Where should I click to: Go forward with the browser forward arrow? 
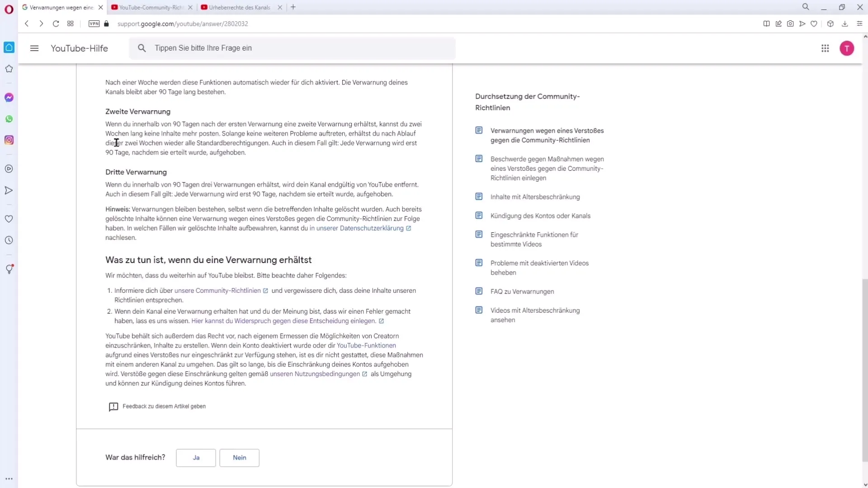point(41,23)
